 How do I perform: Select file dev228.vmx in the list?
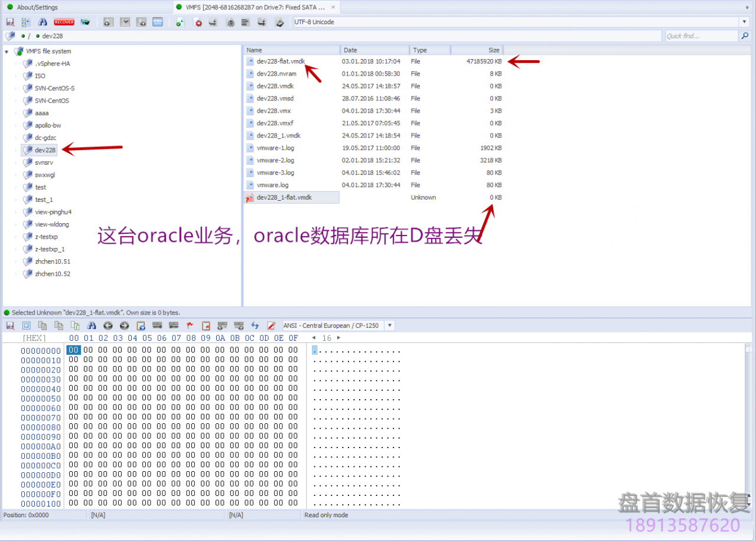pos(273,111)
